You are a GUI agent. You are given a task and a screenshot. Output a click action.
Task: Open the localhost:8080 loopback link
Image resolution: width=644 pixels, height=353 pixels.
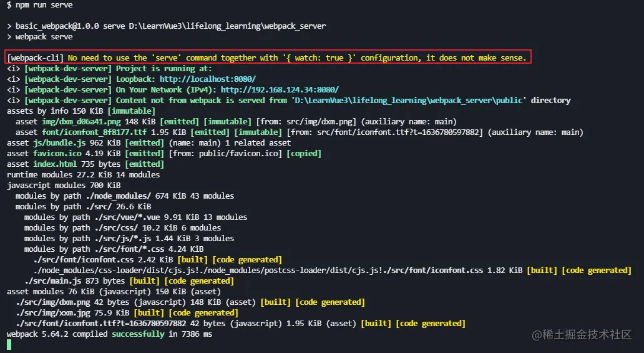(207, 79)
